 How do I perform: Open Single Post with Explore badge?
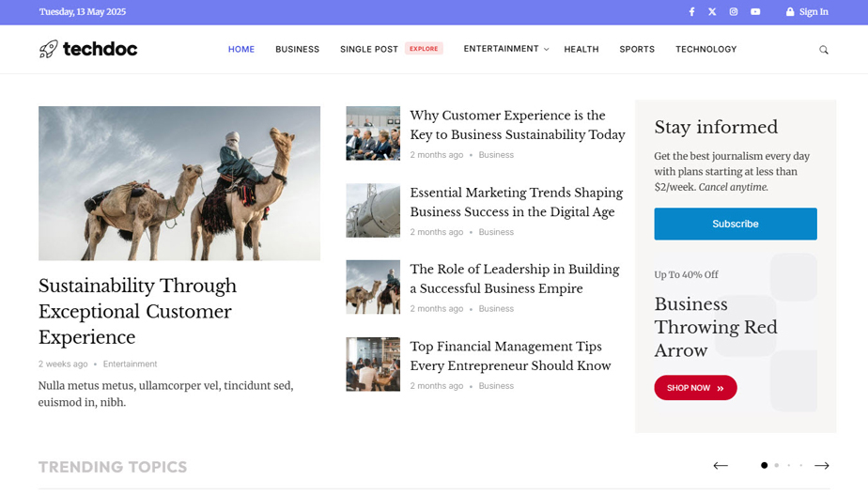[x=392, y=49]
